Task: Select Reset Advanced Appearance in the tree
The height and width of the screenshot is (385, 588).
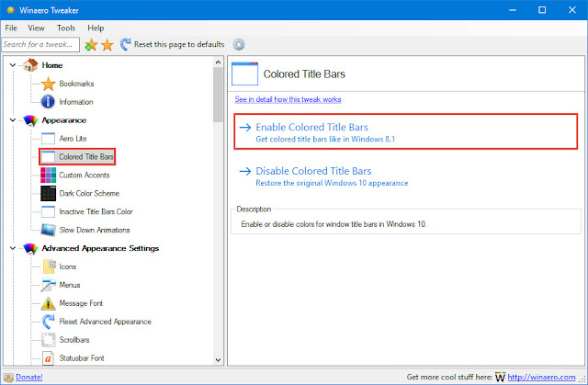Action: coord(106,322)
